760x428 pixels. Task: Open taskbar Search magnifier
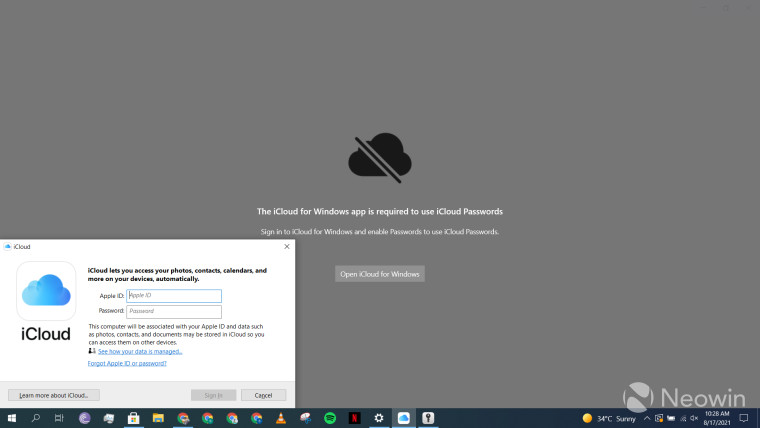click(x=35, y=418)
